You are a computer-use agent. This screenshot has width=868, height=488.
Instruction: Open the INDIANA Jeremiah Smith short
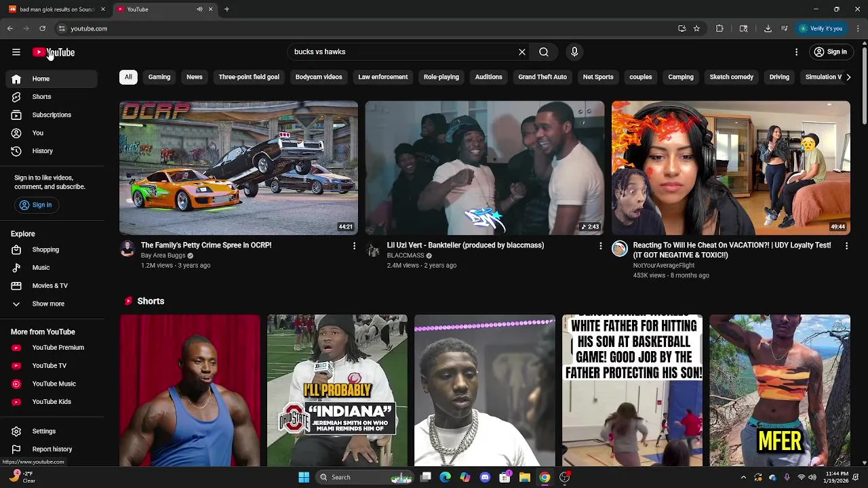coord(337,391)
